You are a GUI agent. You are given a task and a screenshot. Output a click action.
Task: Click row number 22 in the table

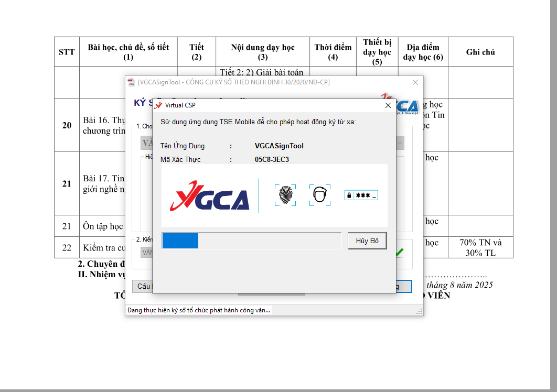(67, 247)
